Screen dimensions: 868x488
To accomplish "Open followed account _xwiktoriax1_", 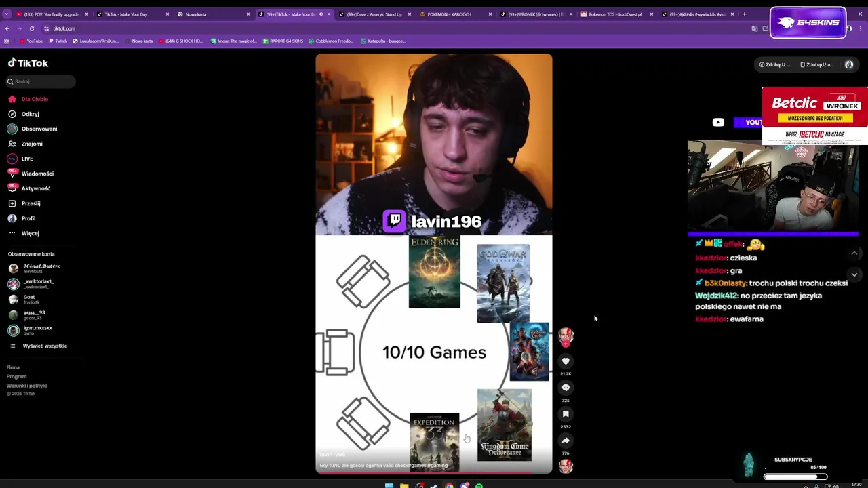I will pos(31,283).
